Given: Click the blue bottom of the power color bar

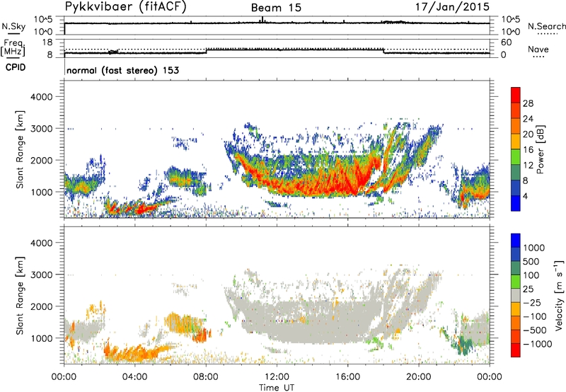Looking at the screenshot, I should click(516, 203).
